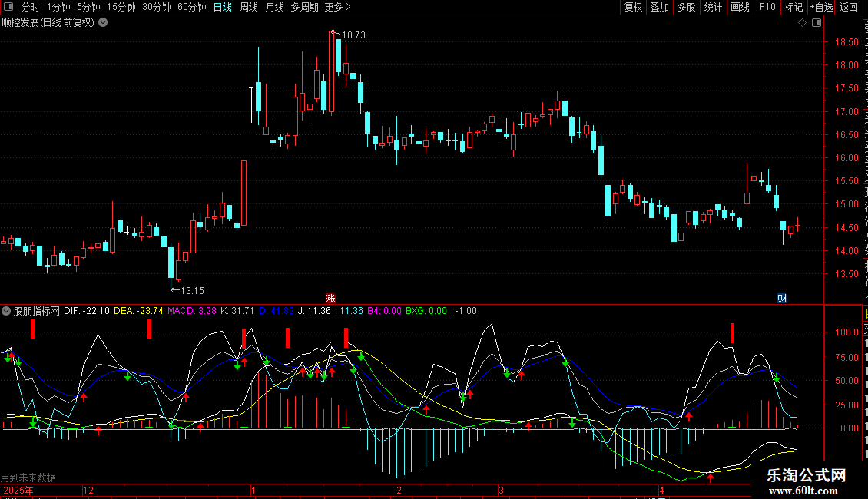The width and height of the screenshot is (868, 499).
Task: Select the 1分钟 period
Action: (x=58, y=7)
